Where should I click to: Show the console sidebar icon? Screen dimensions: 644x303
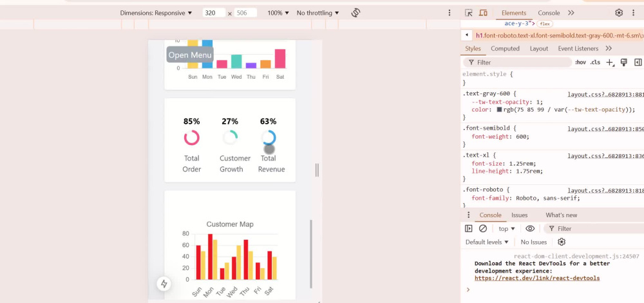tap(469, 229)
